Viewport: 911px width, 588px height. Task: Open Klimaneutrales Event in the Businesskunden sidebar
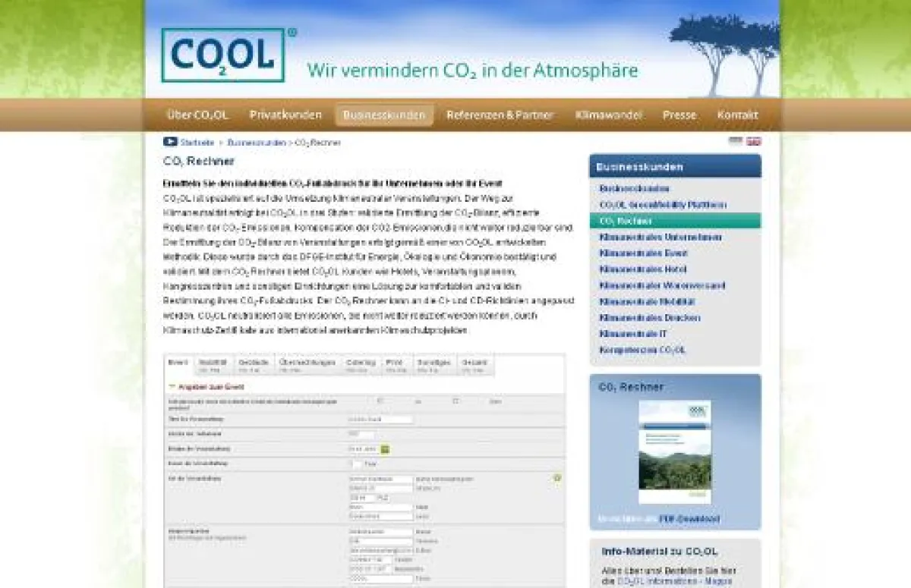click(x=645, y=253)
